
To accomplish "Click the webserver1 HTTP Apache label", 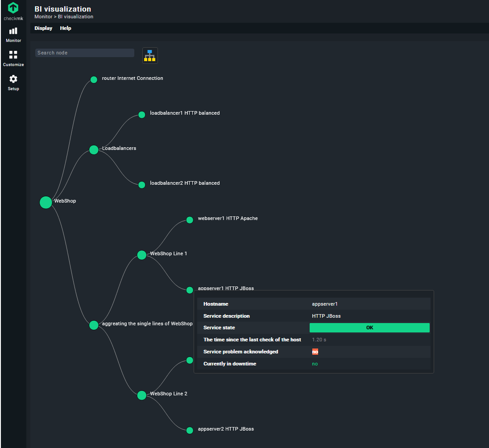I will 228,218.
